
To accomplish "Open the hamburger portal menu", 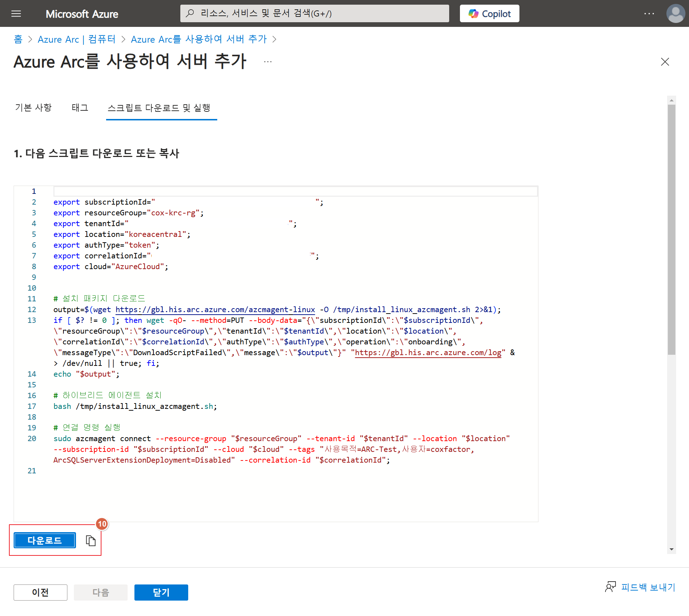I will click(16, 14).
